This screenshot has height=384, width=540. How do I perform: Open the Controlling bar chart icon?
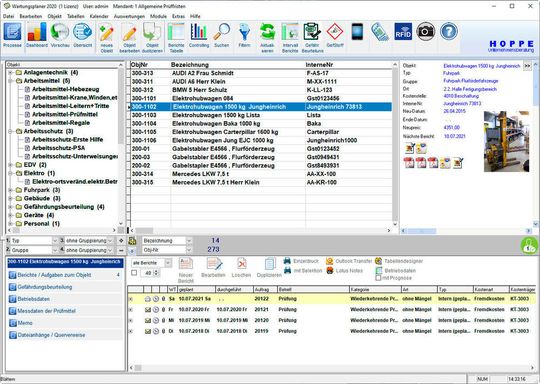pyautogui.click(x=199, y=34)
